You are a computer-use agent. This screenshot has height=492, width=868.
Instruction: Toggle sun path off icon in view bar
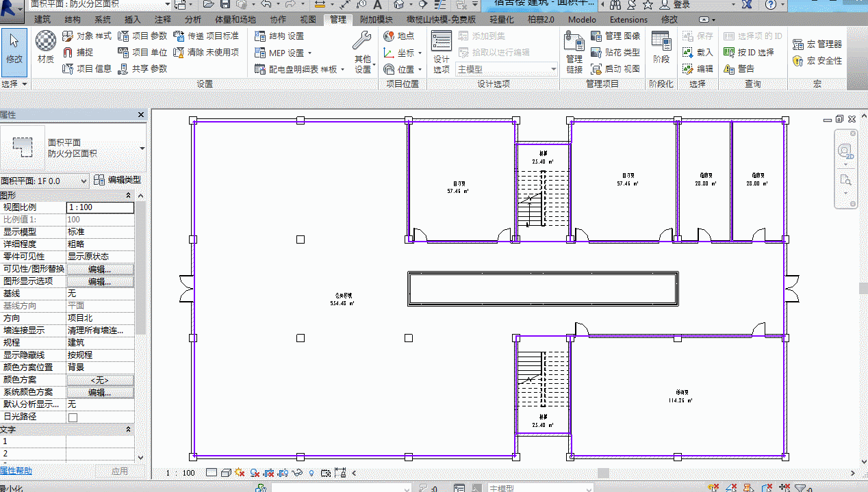click(x=240, y=473)
